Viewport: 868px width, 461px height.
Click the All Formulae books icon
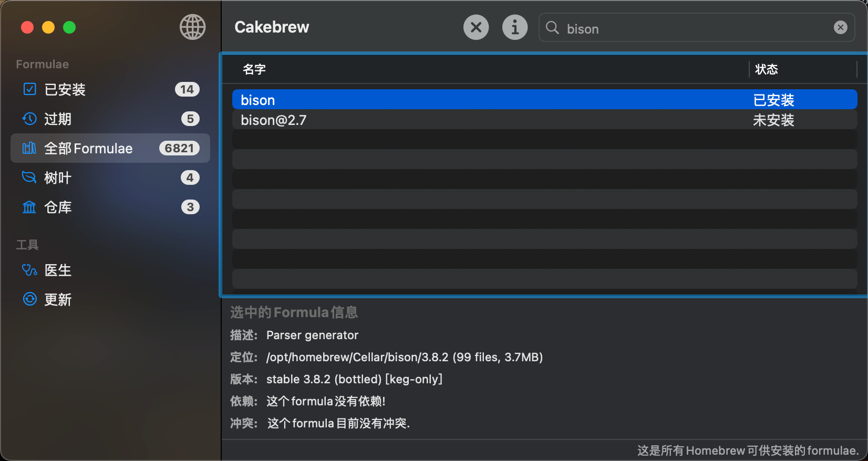[x=29, y=148]
